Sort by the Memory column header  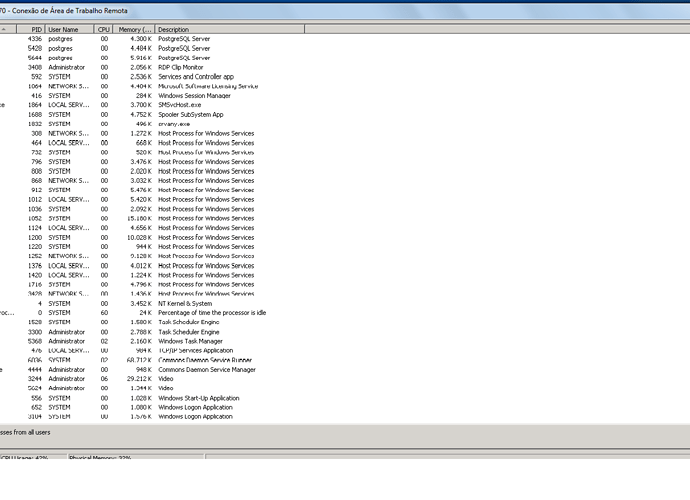[x=134, y=29]
